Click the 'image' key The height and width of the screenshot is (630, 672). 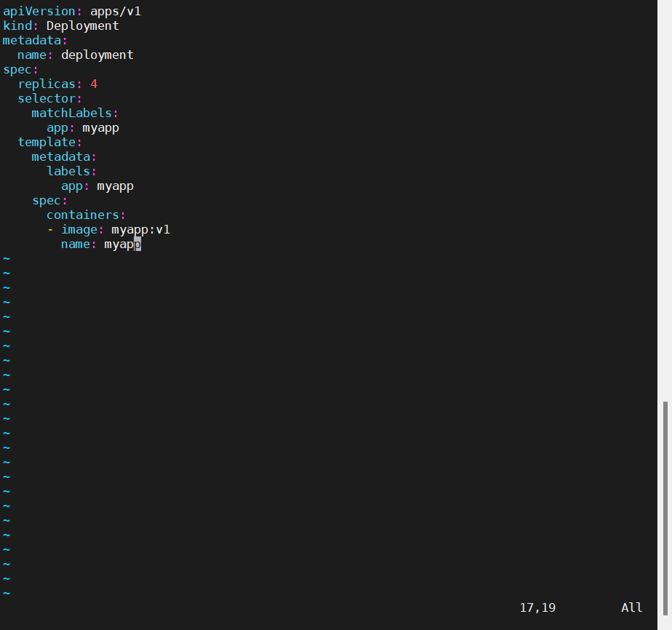click(79, 230)
